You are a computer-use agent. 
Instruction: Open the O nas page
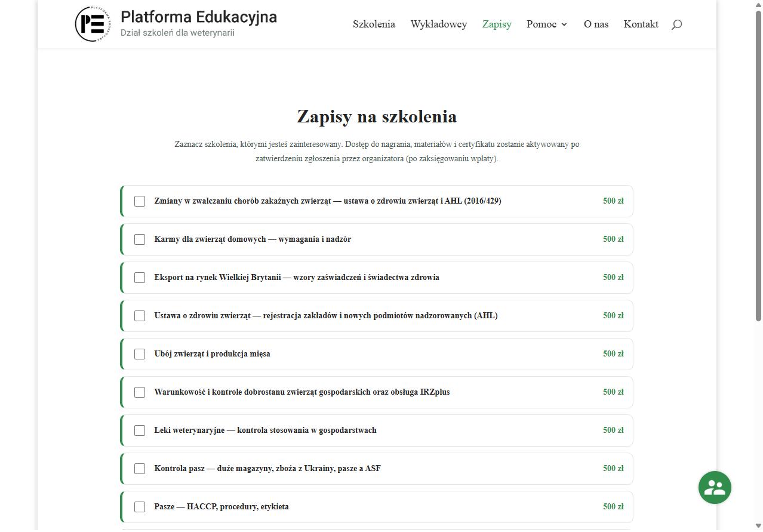[596, 24]
